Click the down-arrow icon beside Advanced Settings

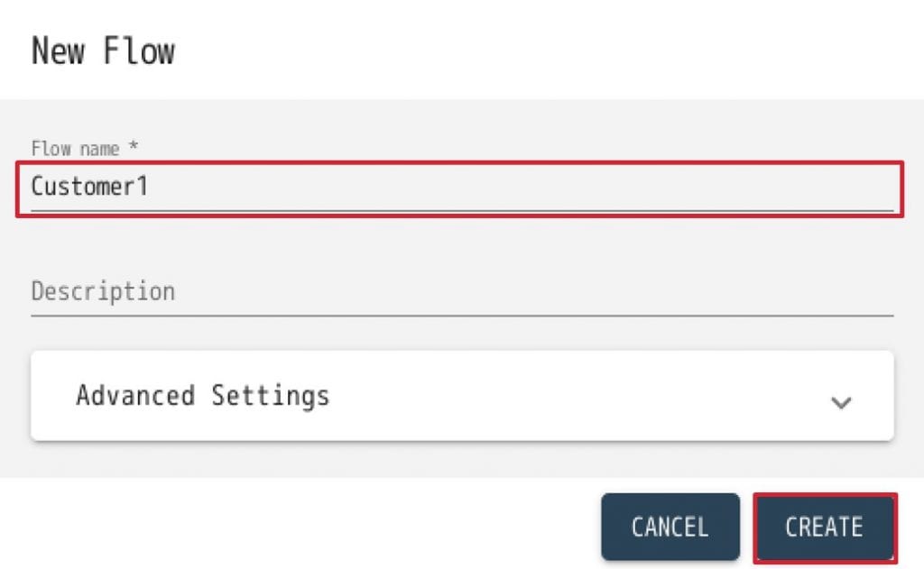point(841,402)
